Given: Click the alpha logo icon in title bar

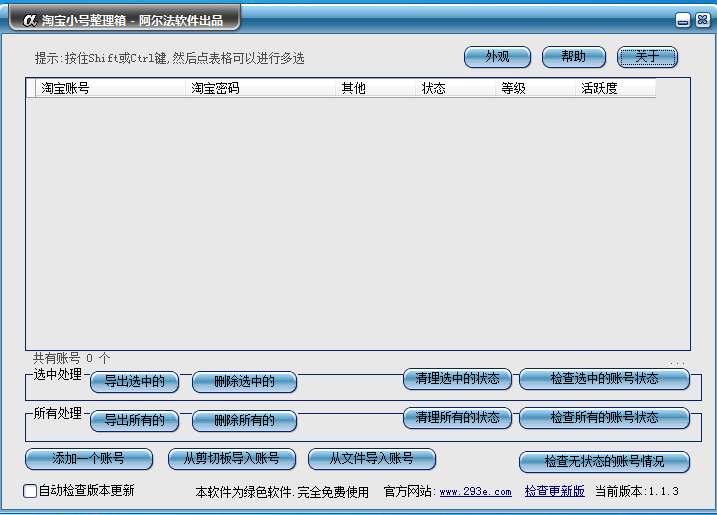Looking at the screenshot, I should point(30,20).
